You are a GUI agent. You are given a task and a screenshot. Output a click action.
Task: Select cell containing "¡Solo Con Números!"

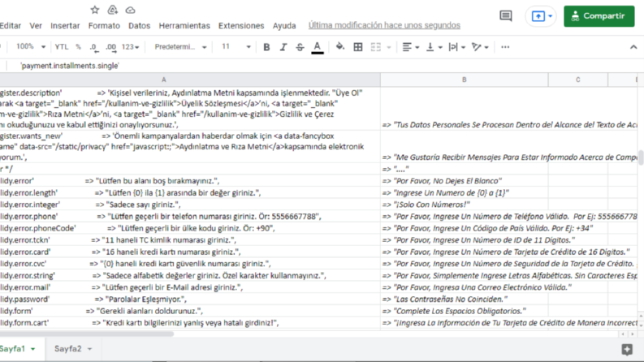(x=464, y=205)
